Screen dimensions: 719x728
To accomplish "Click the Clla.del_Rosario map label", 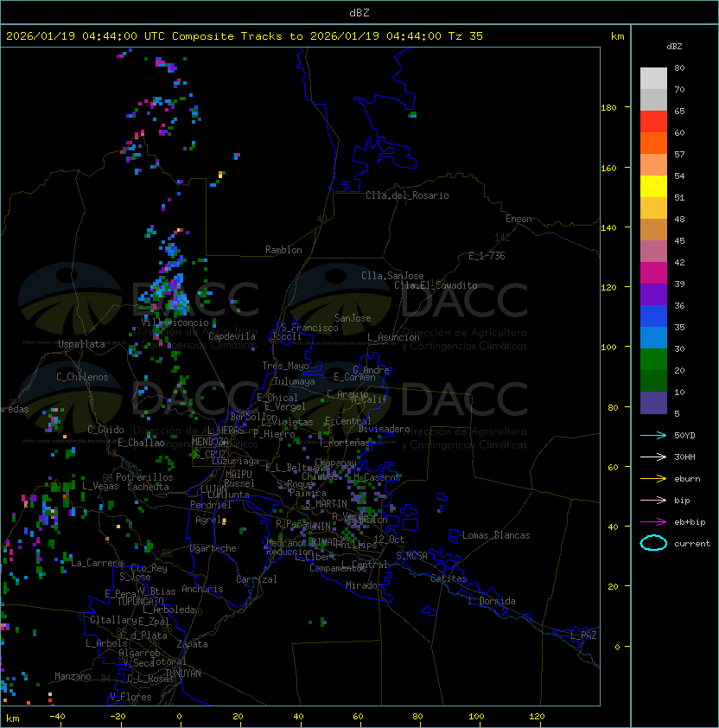I will [x=407, y=195].
